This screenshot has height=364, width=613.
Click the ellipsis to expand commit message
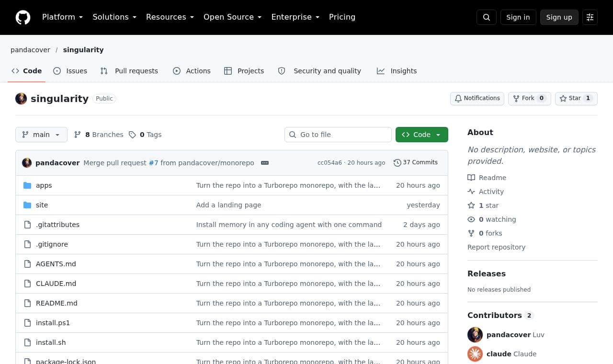265,163
